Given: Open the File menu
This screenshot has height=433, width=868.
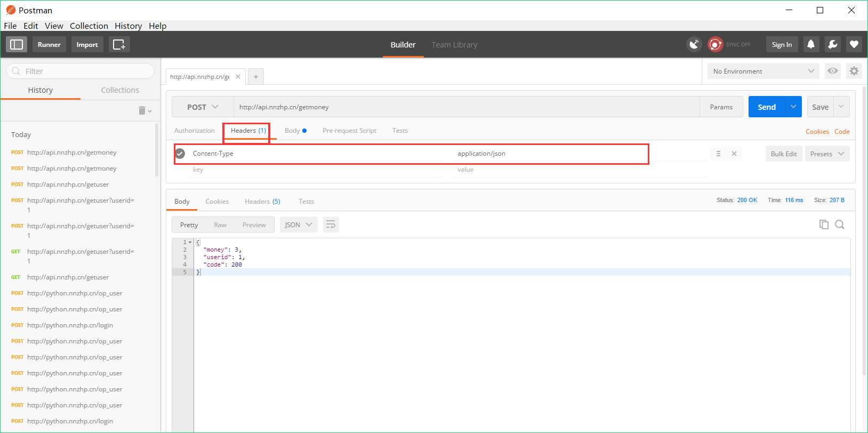Looking at the screenshot, I should [x=10, y=26].
